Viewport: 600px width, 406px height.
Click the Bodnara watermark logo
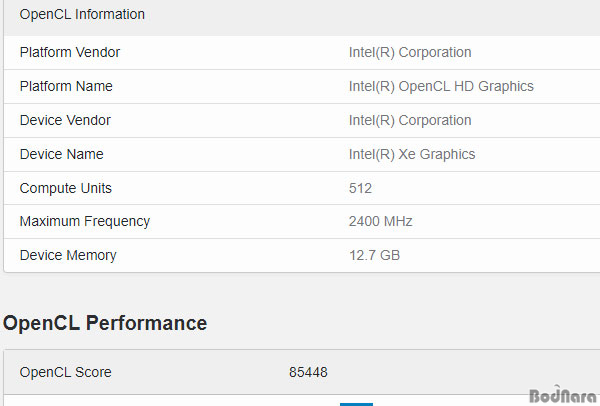[x=563, y=395]
